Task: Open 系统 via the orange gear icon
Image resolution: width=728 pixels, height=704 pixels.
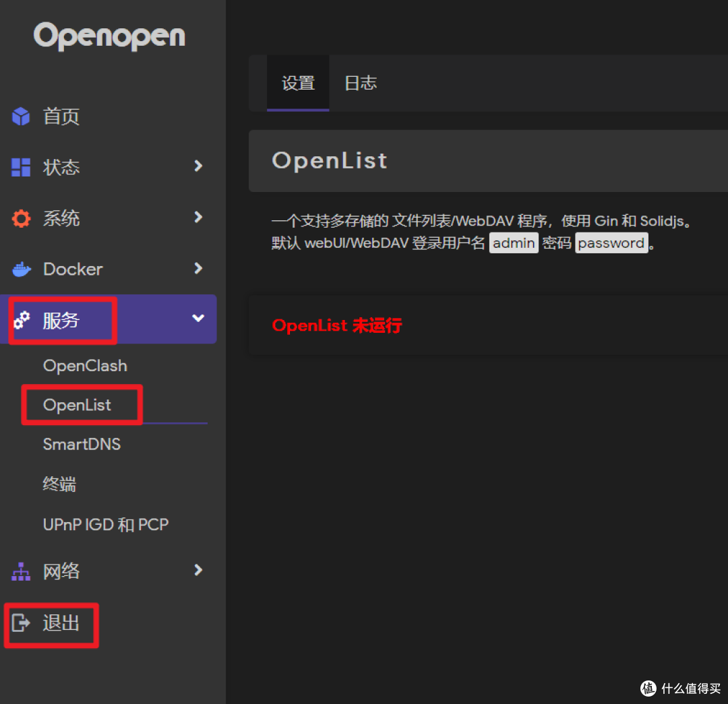Action: (21, 217)
